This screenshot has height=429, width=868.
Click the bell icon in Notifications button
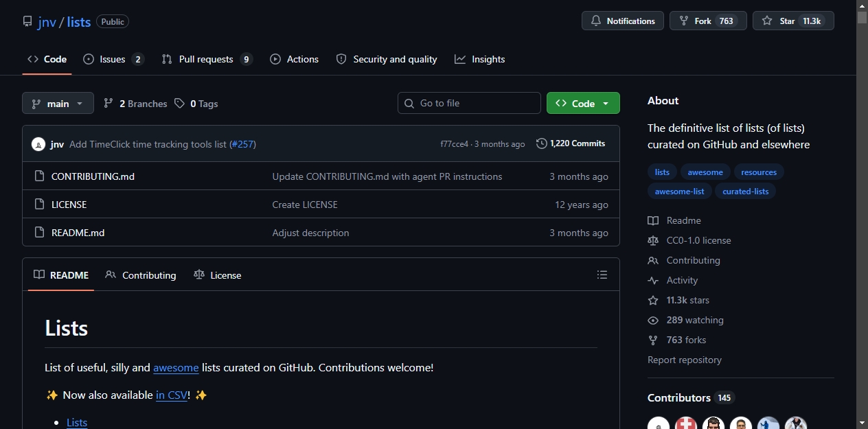pos(596,21)
